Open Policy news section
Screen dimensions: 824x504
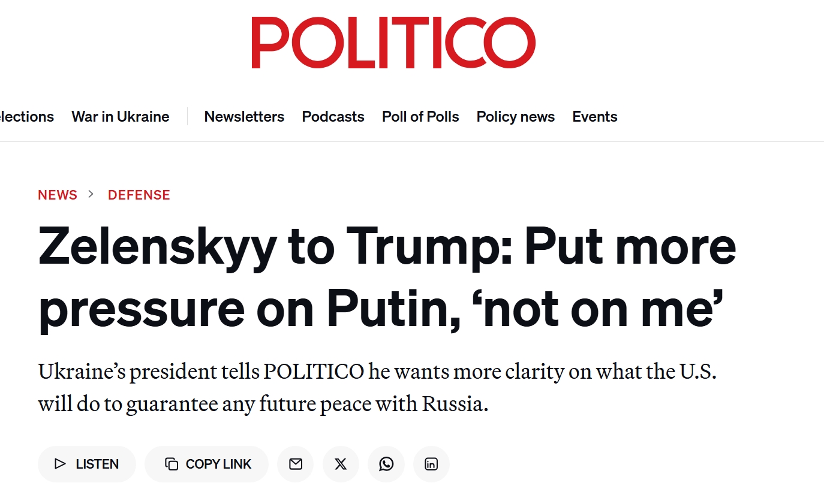coord(516,116)
